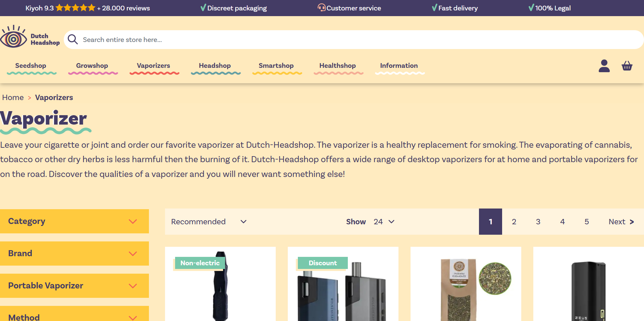Open the Recommended sort dropdown

click(x=209, y=222)
